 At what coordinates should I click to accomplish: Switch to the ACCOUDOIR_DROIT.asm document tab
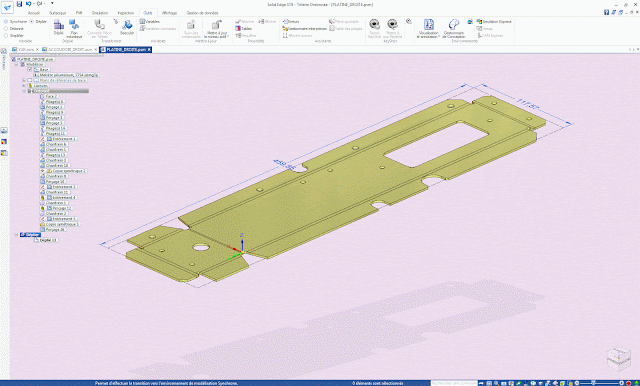tap(69, 49)
